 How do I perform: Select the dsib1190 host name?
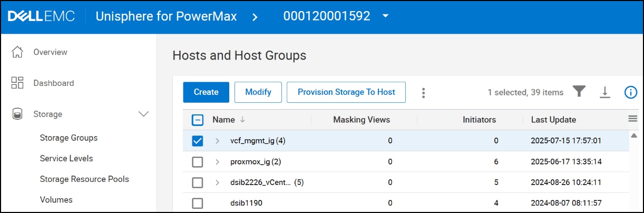pyautogui.click(x=246, y=203)
